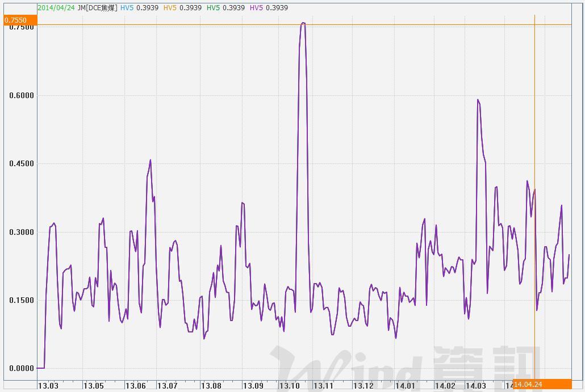Screen dimensions: 585x392
Task: Click the 2014/04/24 date in header
Action: pyautogui.click(x=57, y=8)
